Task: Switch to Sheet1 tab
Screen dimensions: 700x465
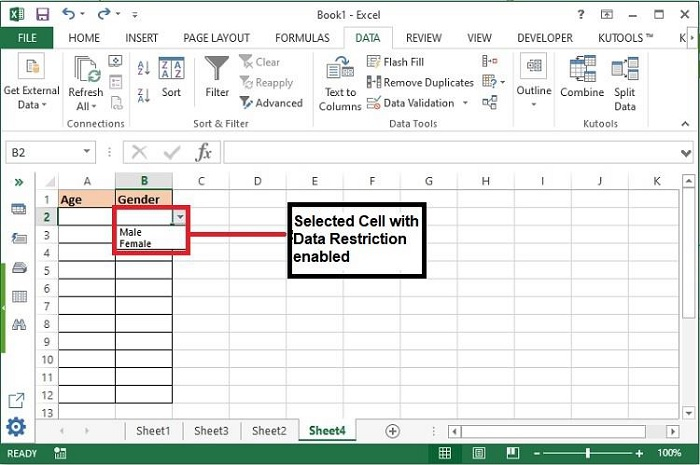Action: coord(153,431)
